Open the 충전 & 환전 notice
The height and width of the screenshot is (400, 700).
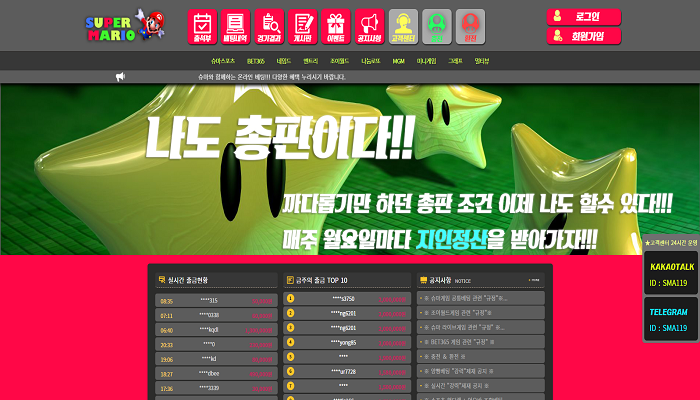(x=480, y=356)
